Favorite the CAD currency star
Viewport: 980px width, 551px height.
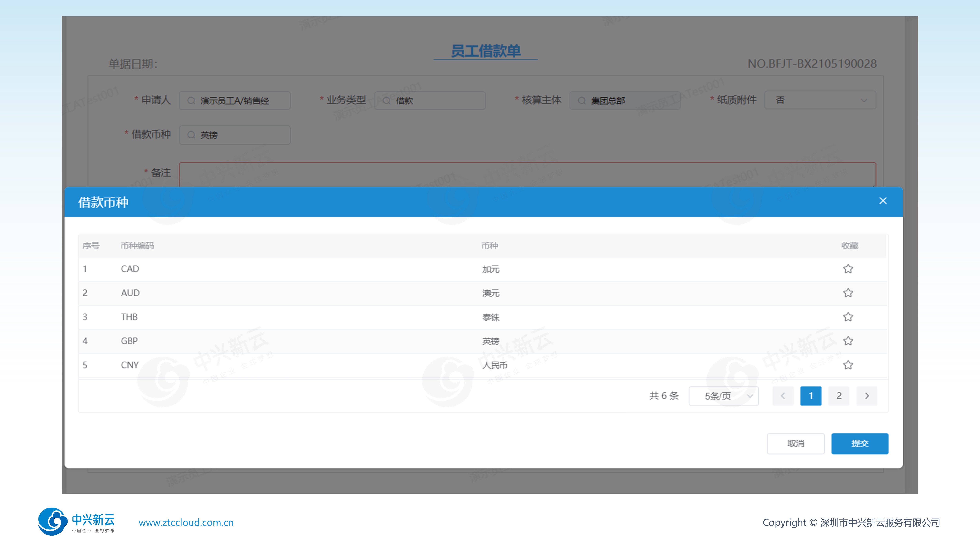(x=848, y=269)
